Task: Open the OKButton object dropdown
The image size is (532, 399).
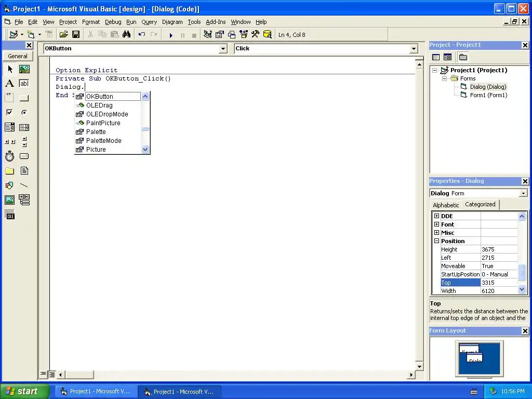Action: coord(223,49)
